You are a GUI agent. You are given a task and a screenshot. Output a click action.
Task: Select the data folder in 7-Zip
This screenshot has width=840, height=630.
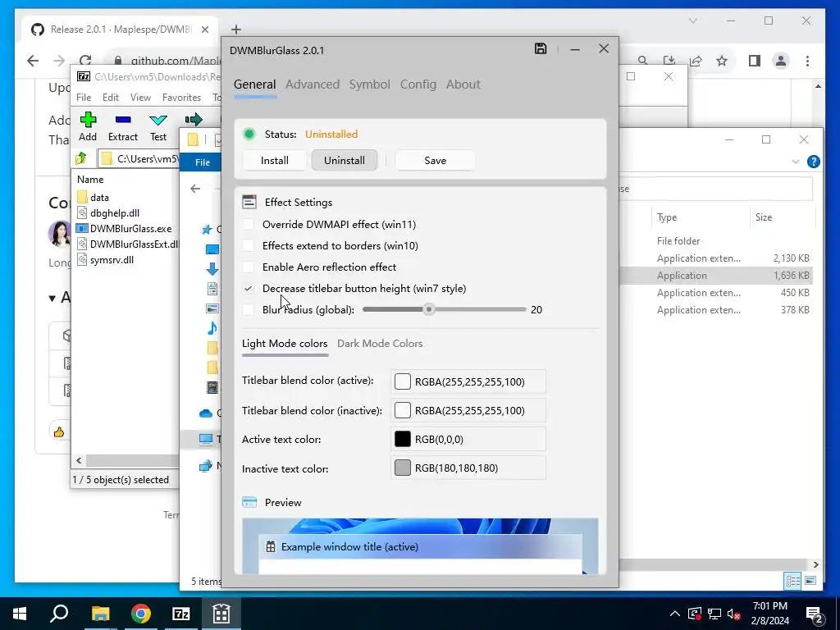[x=99, y=197]
